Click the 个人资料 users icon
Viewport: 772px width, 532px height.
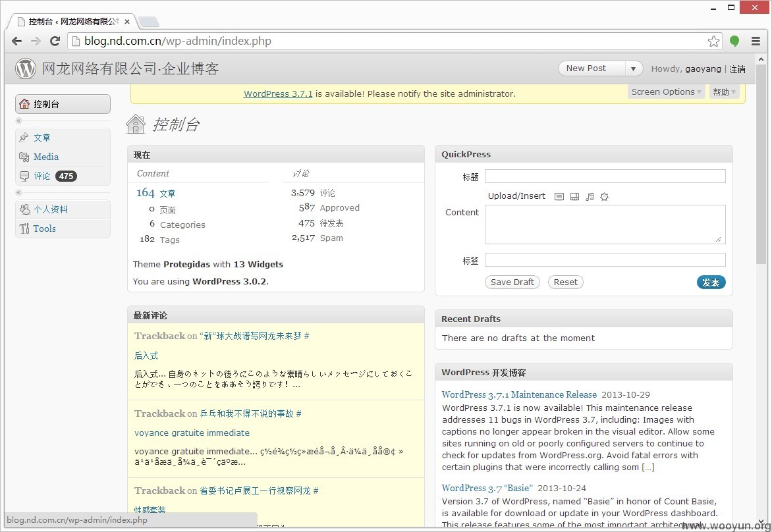tap(24, 209)
